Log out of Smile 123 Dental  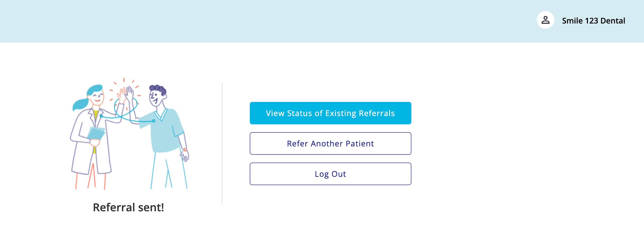coord(330,174)
